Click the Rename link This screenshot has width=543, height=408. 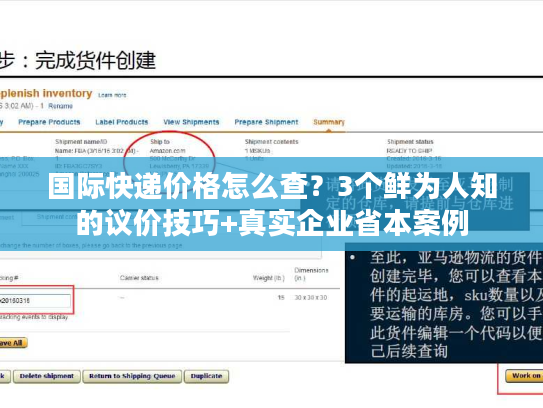(x=60, y=106)
